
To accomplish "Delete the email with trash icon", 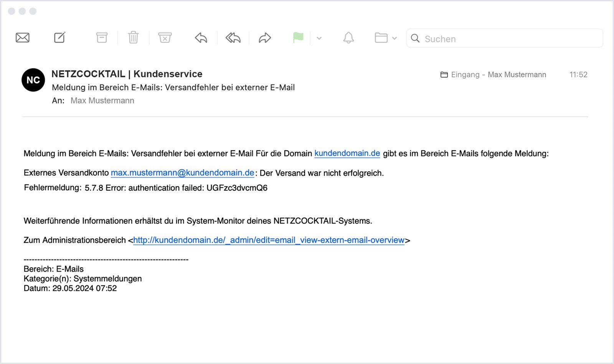I will [133, 38].
